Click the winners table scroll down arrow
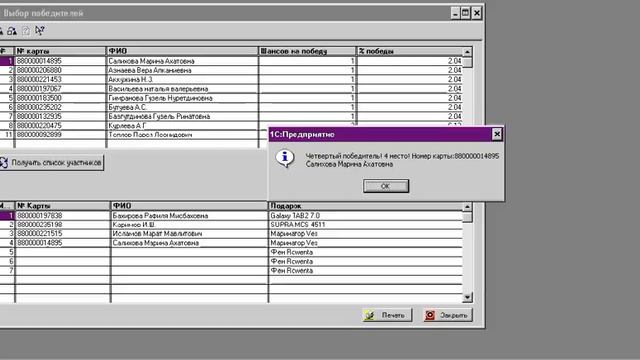 coord(467,298)
